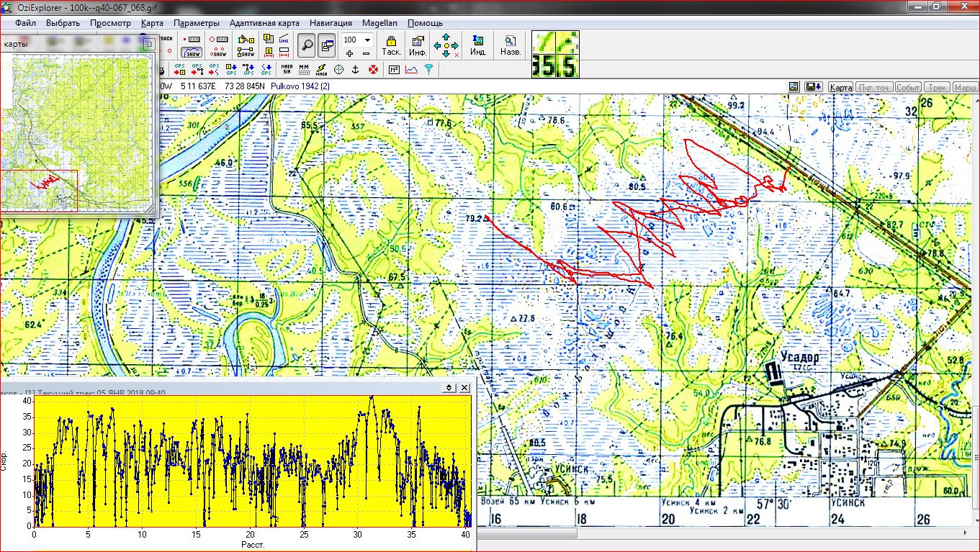
Task: Toggle the lock Таск. button
Action: click(x=391, y=45)
